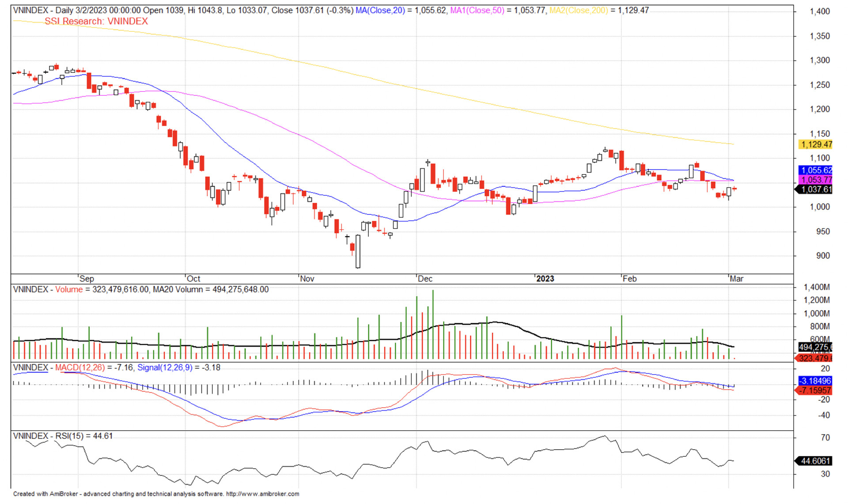
Task: Click the Signal(12,26,9) indicator label
Action: pos(165,368)
